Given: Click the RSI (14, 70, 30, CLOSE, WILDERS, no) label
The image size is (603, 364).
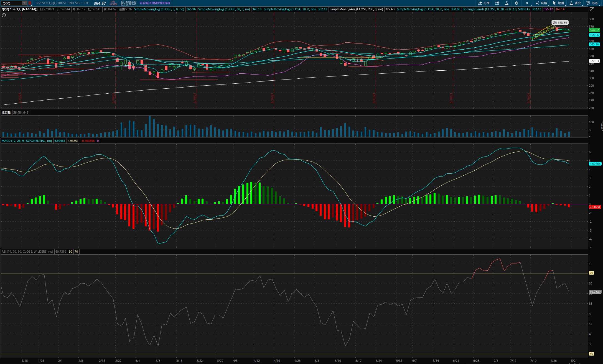Looking at the screenshot, I should coord(27,252).
